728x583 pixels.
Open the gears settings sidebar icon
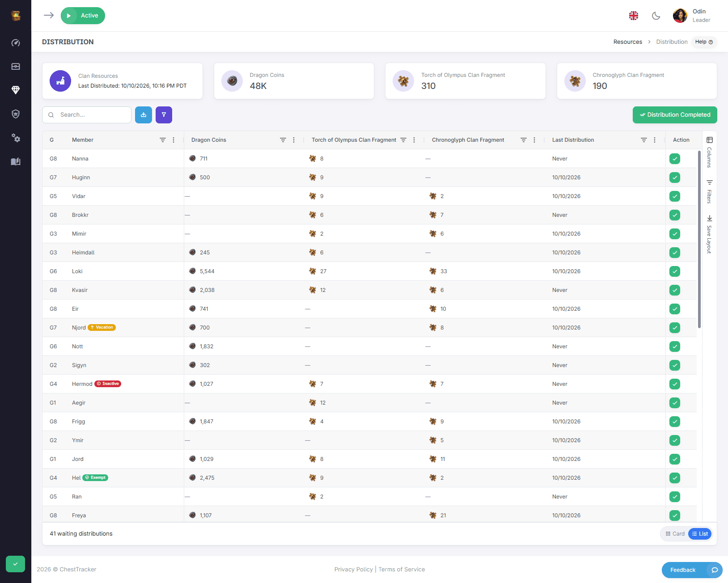pos(16,138)
